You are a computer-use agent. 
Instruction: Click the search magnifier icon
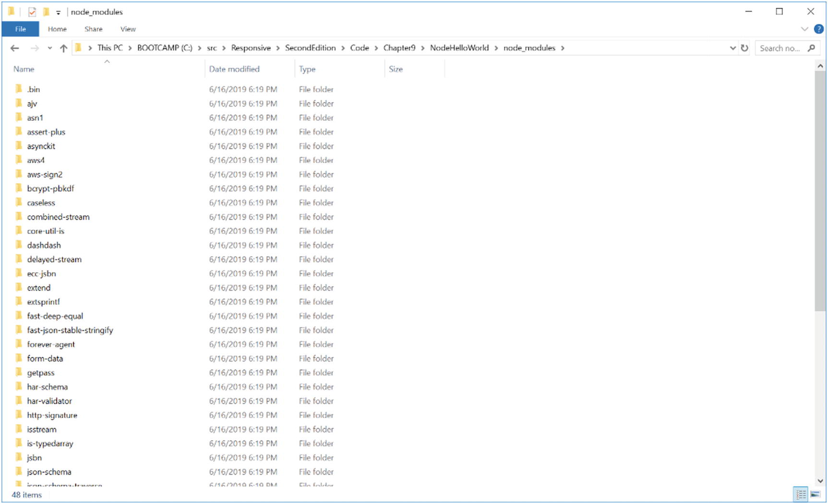pos(811,48)
